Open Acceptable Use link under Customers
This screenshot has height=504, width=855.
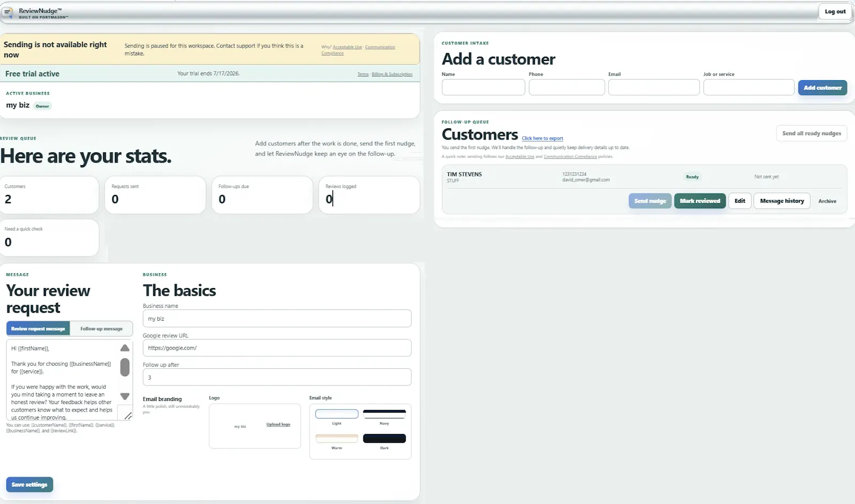click(519, 157)
